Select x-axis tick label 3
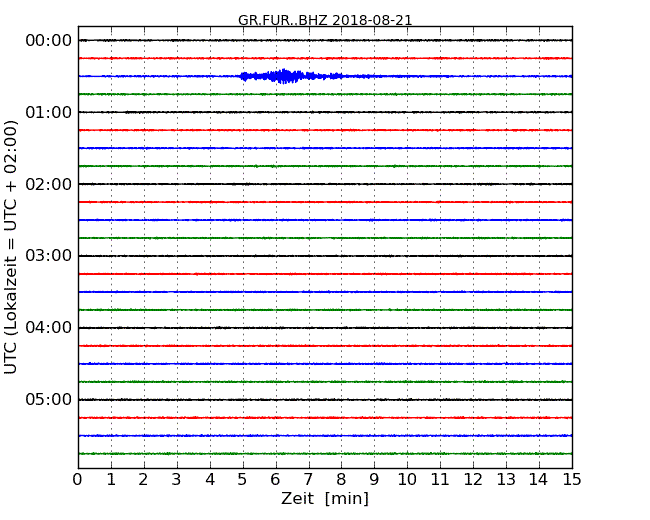The image size is (650, 520). point(177,480)
